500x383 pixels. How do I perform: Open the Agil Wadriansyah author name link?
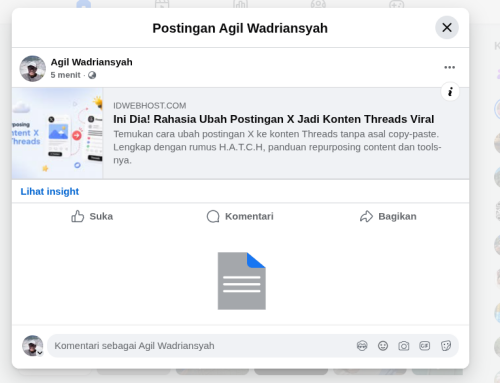(91, 62)
